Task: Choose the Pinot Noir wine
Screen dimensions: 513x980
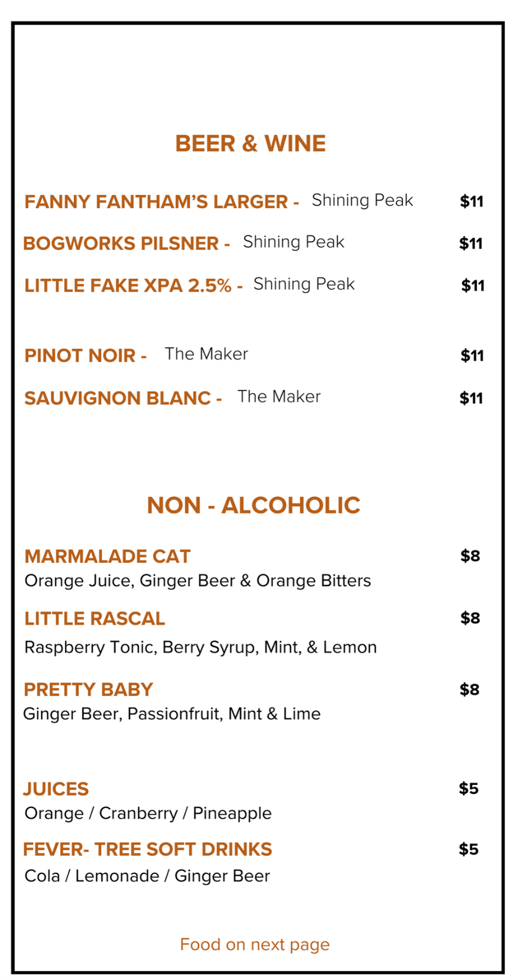Action: click(x=85, y=356)
